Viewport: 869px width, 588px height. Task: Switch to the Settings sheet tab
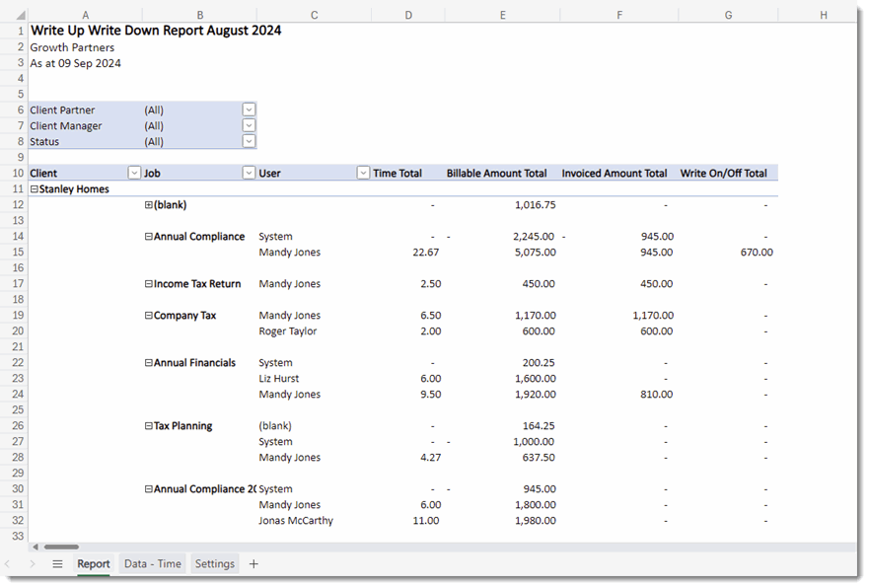click(214, 563)
